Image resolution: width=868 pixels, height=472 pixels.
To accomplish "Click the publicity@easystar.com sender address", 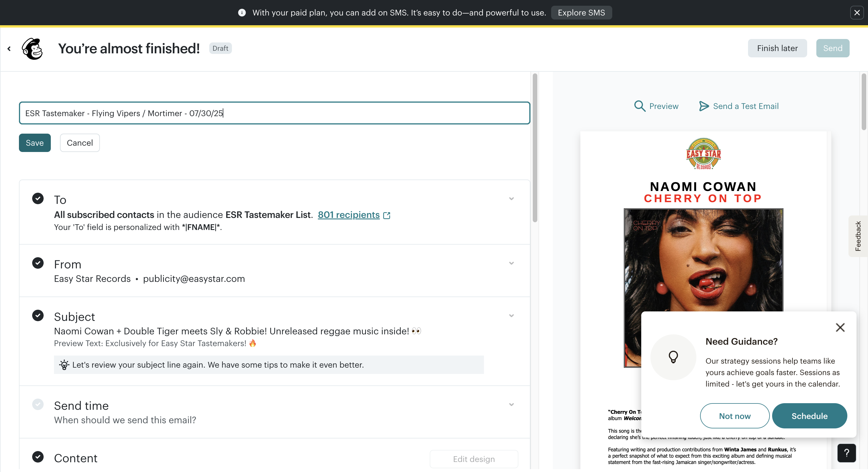I will tap(194, 279).
